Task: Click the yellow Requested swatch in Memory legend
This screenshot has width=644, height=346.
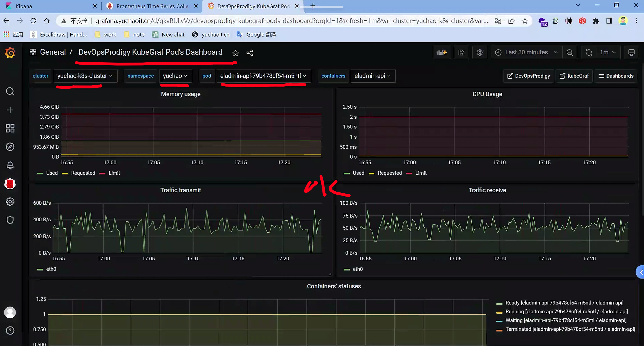Action: [65, 173]
